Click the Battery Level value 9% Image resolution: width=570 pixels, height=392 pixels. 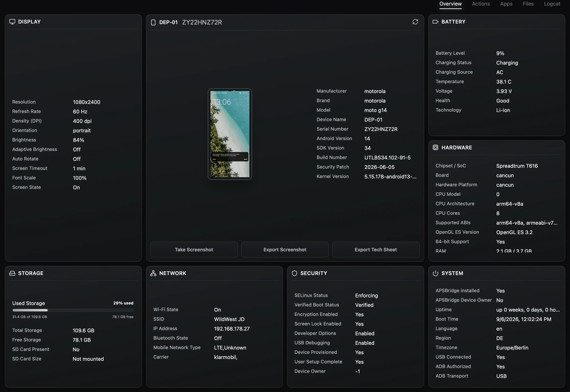(x=500, y=53)
